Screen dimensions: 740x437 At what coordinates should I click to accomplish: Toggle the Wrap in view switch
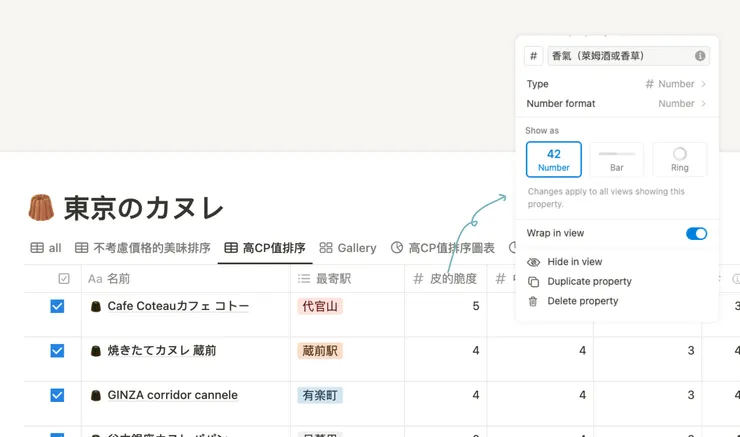pos(697,234)
